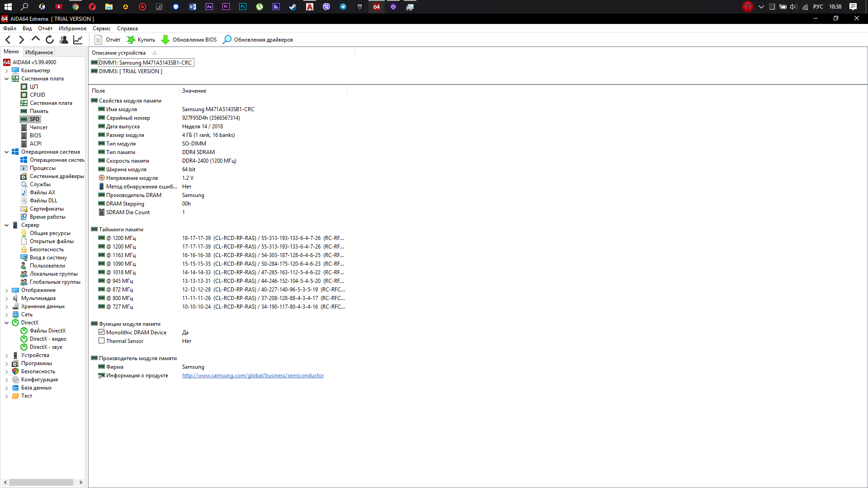Open Windows taskbar search

(x=25, y=7)
